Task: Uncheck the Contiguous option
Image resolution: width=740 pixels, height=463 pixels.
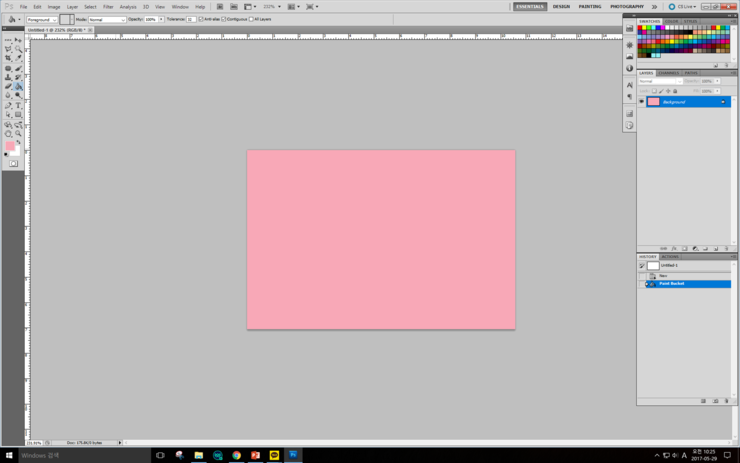Action: 225,19
